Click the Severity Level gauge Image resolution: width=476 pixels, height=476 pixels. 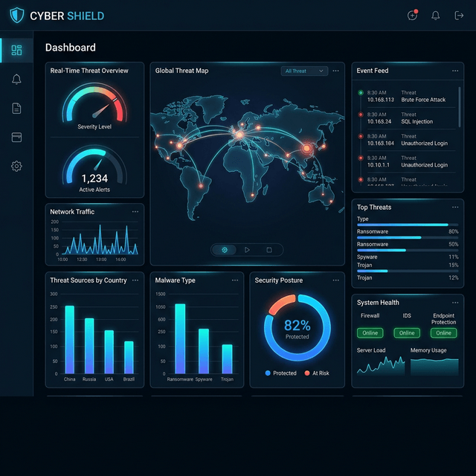click(94, 103)
